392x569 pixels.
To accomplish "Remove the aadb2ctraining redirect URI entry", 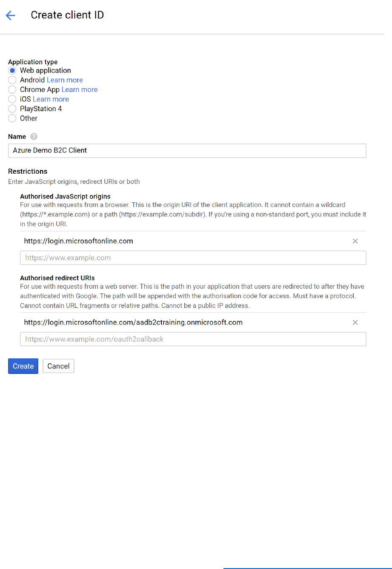I will [355, 322].
